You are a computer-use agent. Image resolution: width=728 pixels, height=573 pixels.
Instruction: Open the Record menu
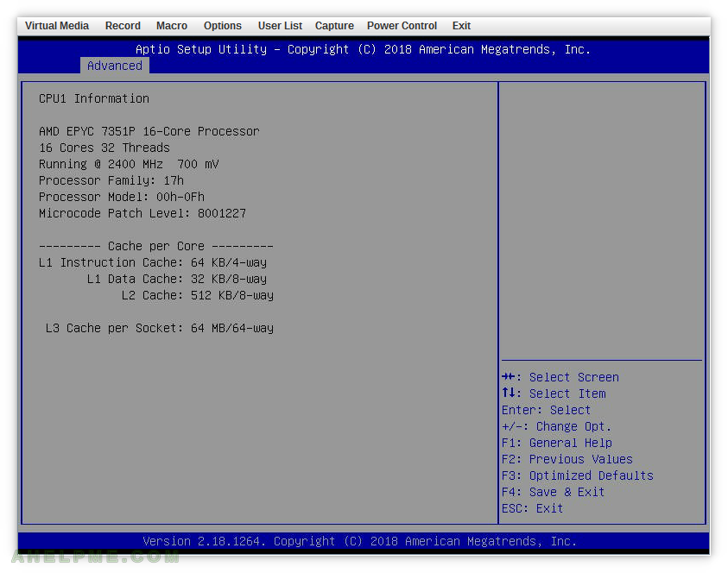click(x=123, y=26)
